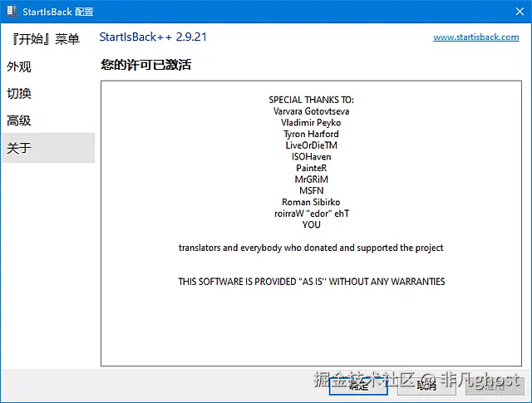Image resolution: width=532 pixels, height=403 pixels.
Task: Open the www.startisback.com link
Action: [x=476, y=37]
